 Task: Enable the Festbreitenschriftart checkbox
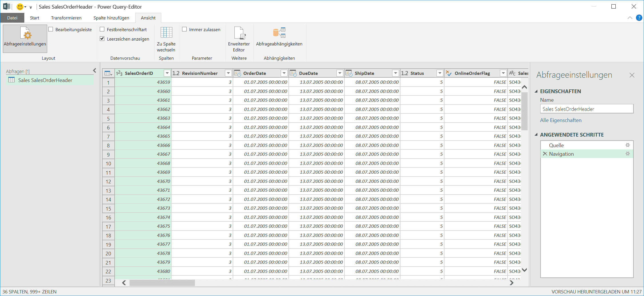click(102, 29)
